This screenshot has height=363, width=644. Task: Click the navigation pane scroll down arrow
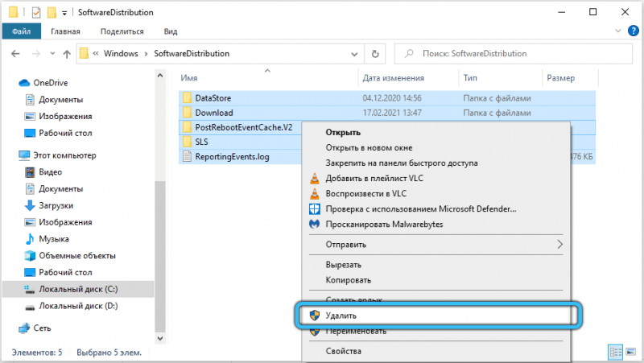coord(160,338)
